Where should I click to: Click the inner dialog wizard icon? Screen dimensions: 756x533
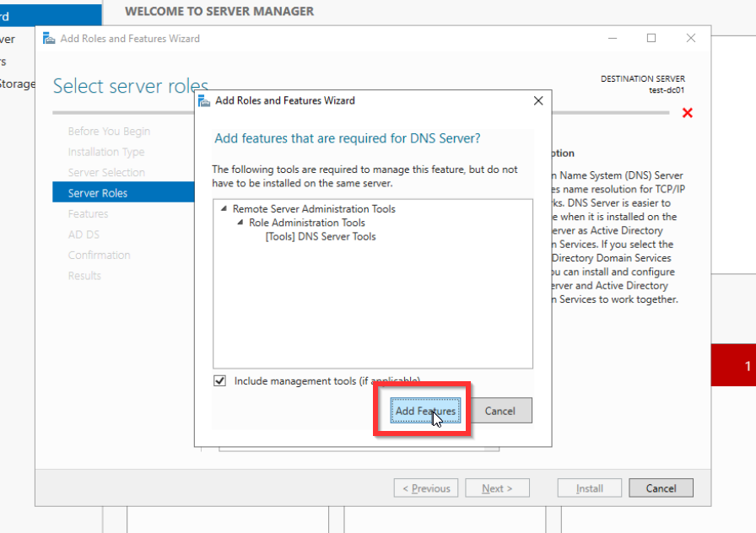coord(204,100)
